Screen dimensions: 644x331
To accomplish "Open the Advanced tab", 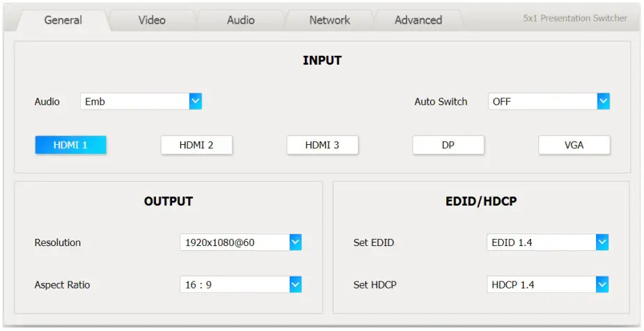I will (418, 20).
